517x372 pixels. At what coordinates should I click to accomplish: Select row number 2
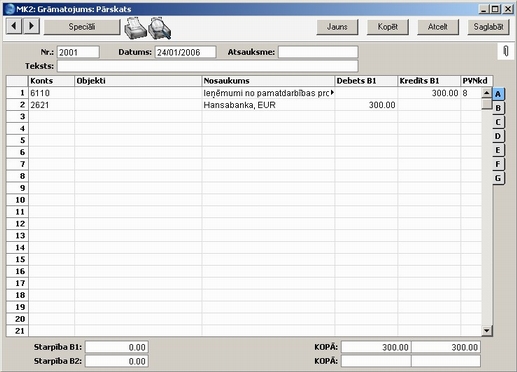(x=17, y=105)
